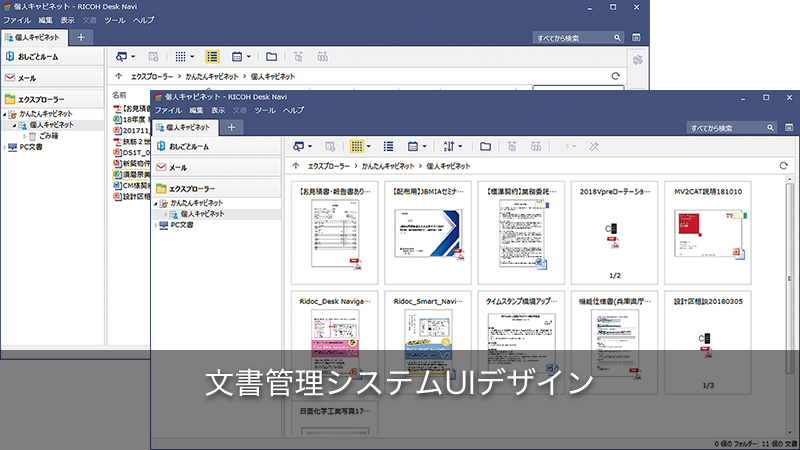Click bind documents icon in back window toolbar
The image size is (800, 450).
[x=298, y=57]
